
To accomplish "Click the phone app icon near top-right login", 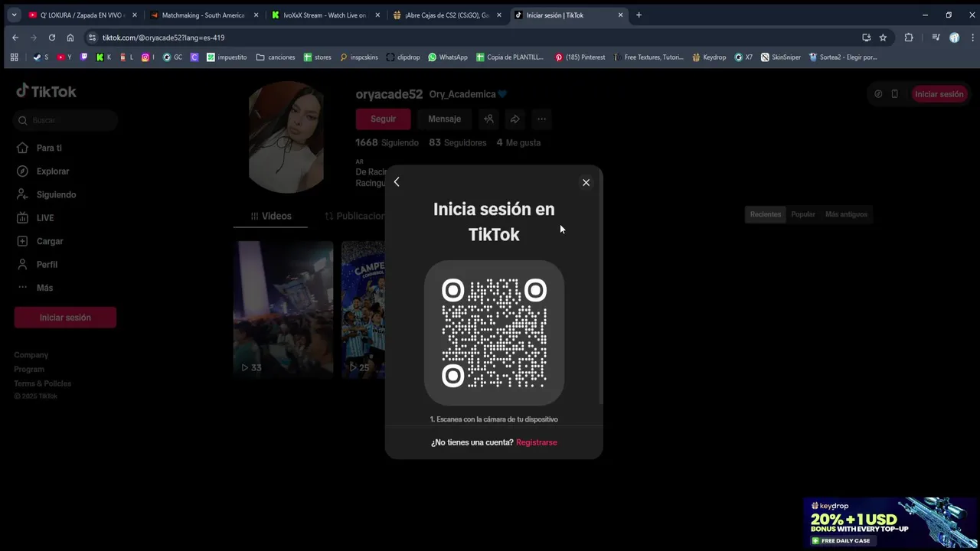I will (x=894, y=94).
